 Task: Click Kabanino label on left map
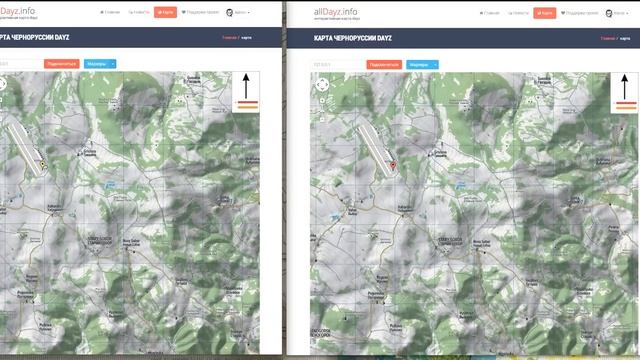pyautogui.click(x=55, y=207)
